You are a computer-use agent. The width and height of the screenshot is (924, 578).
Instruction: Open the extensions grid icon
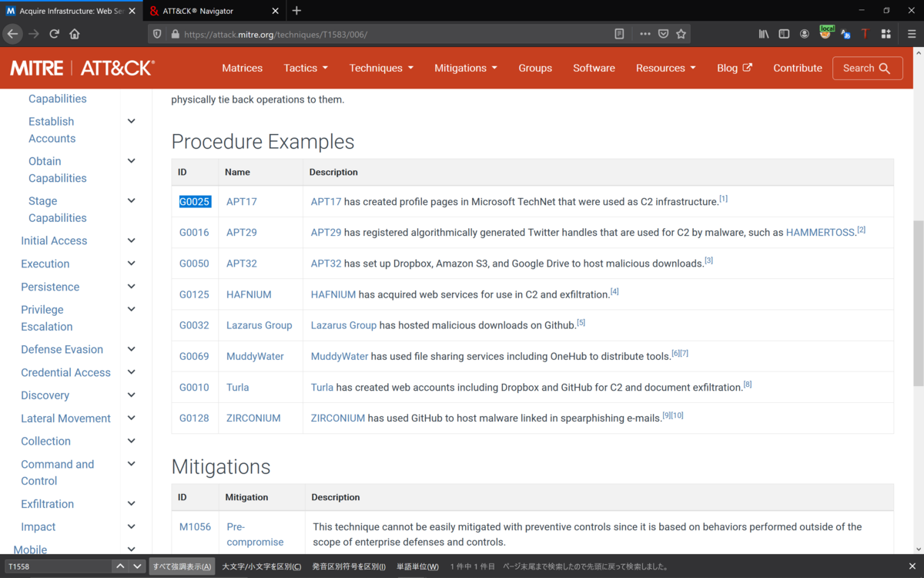click(886, 34)
